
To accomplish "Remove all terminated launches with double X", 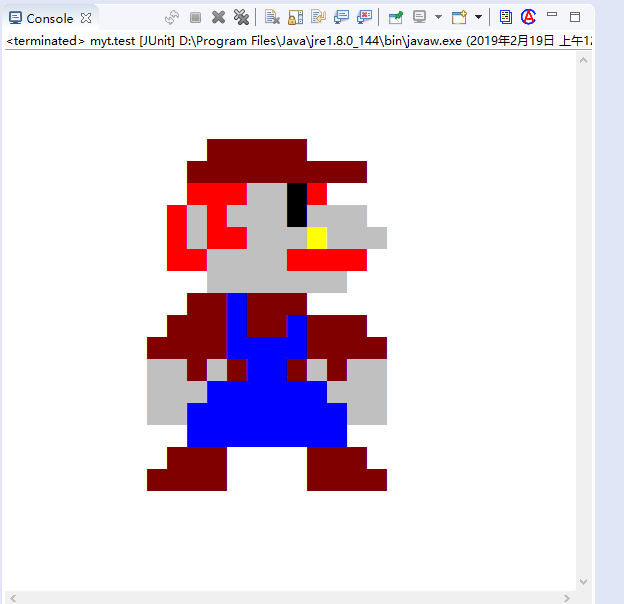I will [x=241, y=18].
